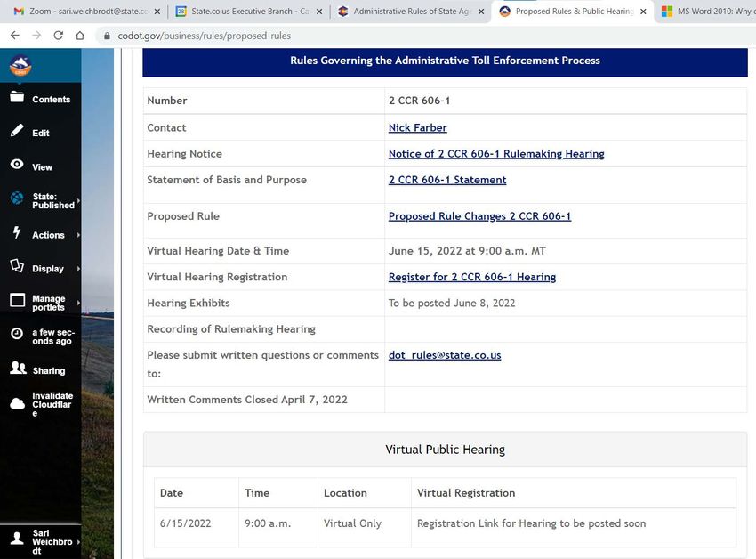The width and height of the screenshot is (756, 559).
Task: Close the State.co.us Executive Branch tab
Action: point(319,12)
